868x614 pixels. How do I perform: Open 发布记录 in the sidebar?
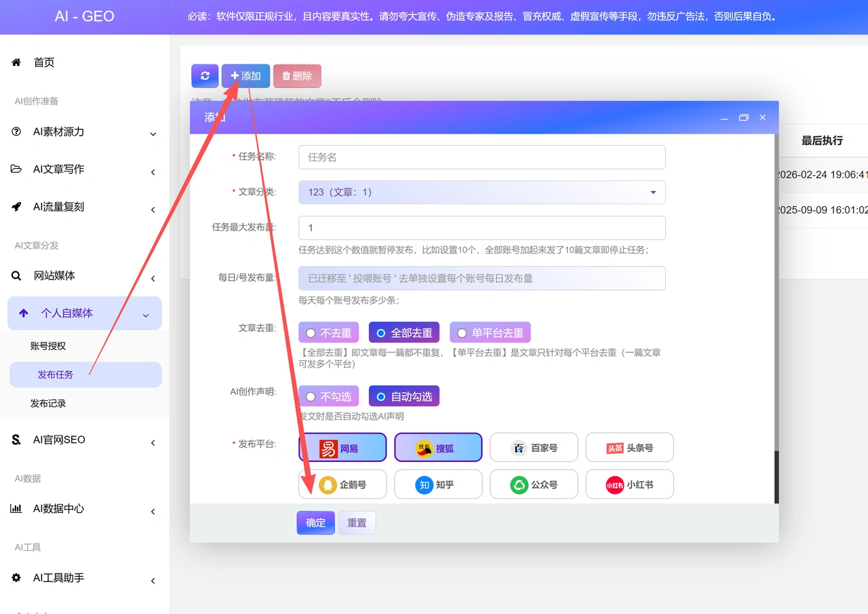48,404
